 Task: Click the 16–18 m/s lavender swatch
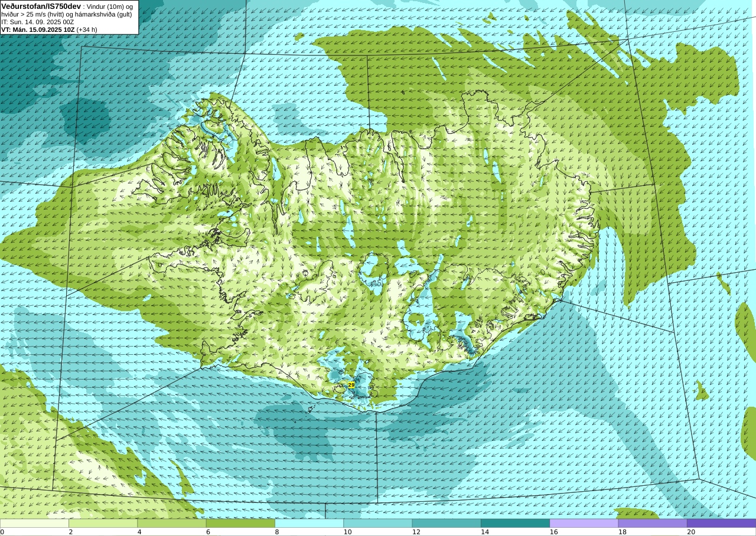pos(584,523)
